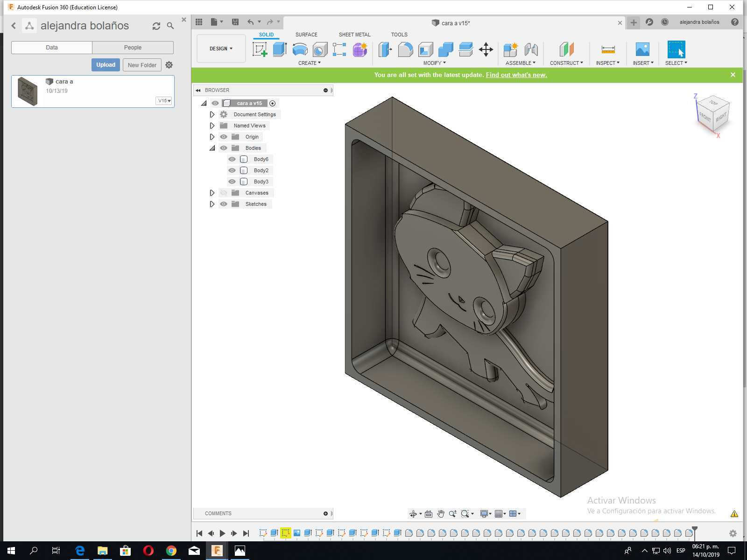Image resolution: width=747 pixels, height=560 pixels.
Task: Select the SOLID tab
Action: pyautogui.click(x=267, y=35)
